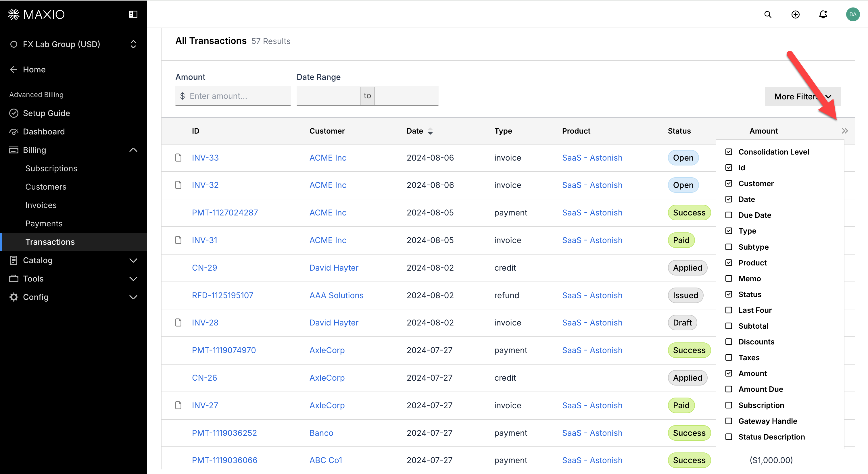Image resolution: width=868 pixels, height=474 pixels.
Task: Open the Invoices menu item
Action: tap(41, 205)
